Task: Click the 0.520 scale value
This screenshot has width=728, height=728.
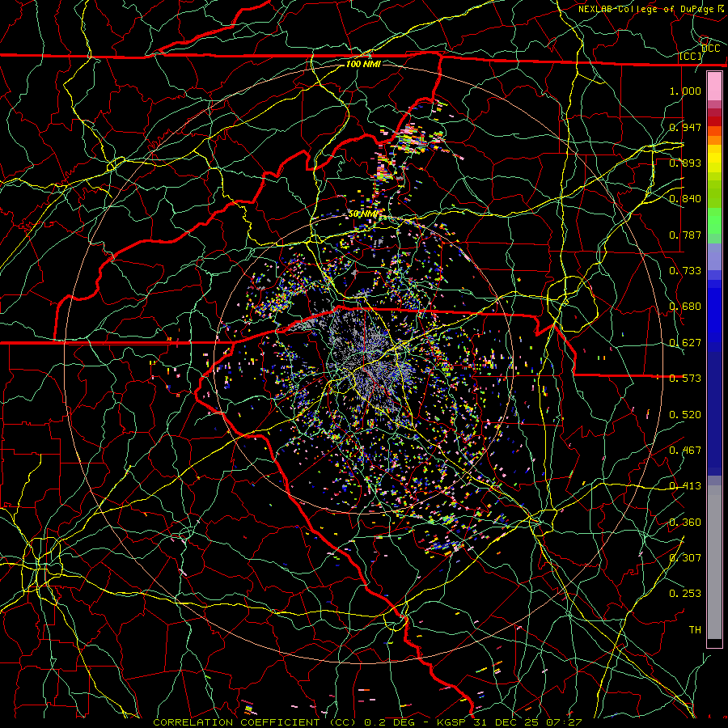Action: click(685, 415)
